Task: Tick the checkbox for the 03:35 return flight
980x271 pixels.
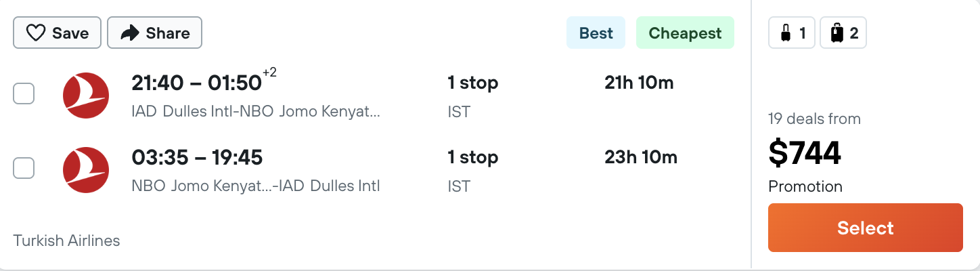Action: 24,168
